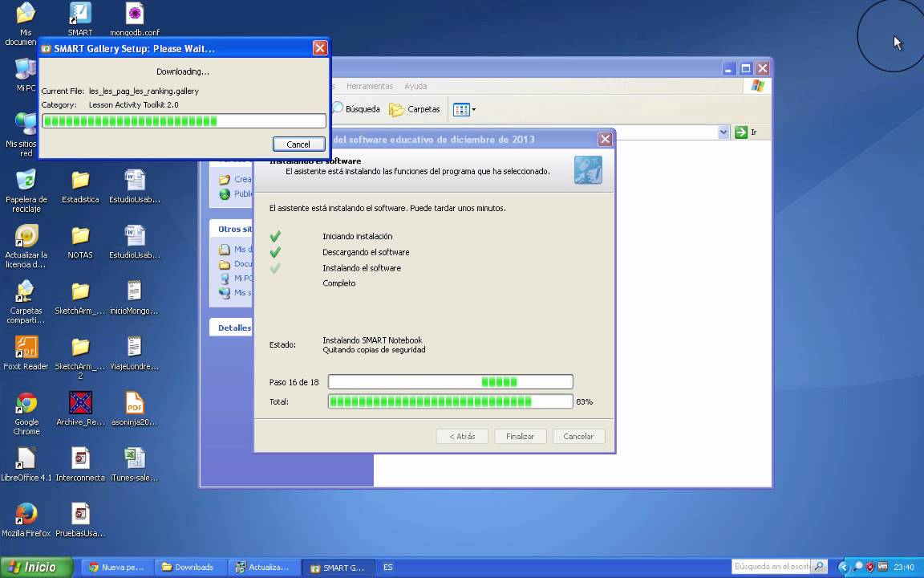Viewport: 924px width, 578px height.
Task: Click the desktop search magnifier button
Action: click(x=819, y=567)
